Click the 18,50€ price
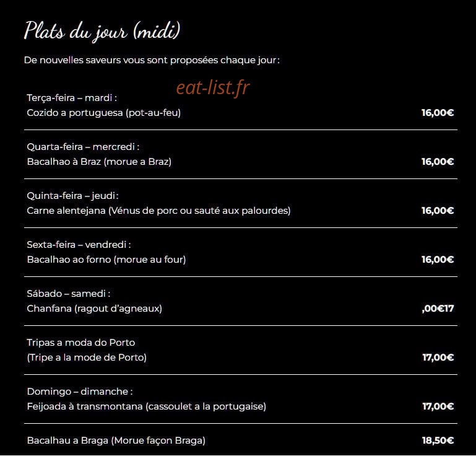 click(438, 441)
